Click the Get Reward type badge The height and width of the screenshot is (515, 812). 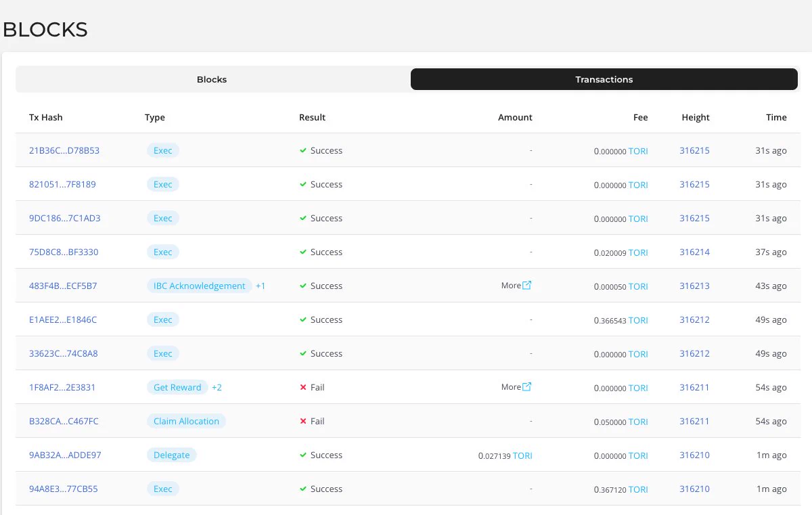click(x=177, y=387)
